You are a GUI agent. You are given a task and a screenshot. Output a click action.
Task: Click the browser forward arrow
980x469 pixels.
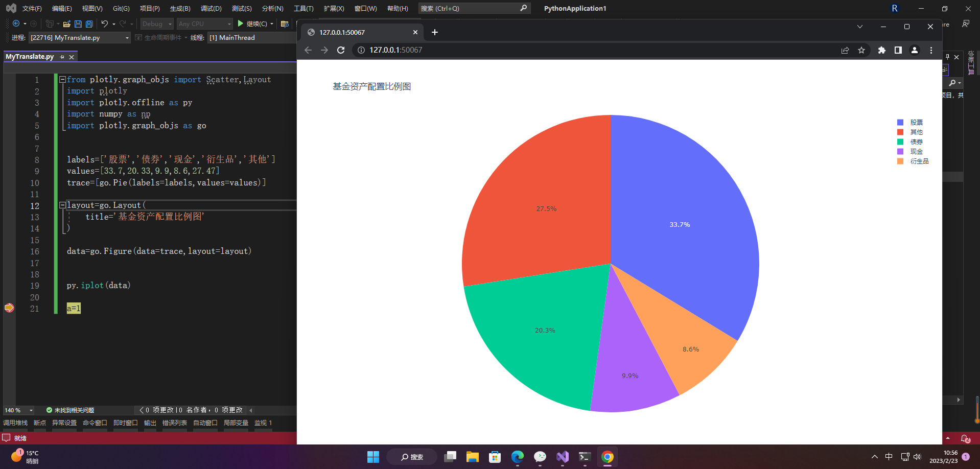(x=324, y=50)
